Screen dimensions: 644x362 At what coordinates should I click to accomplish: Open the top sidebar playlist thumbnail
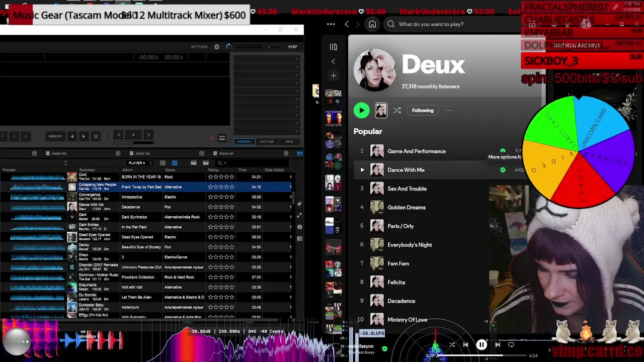tap(333, 96)
